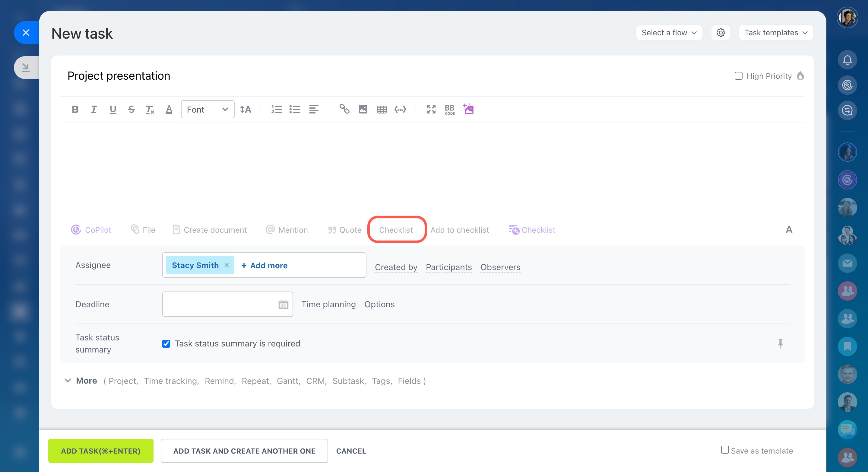Screen dimensions: 868x472
Task: Expand the More options section
Action: point(86,381)
